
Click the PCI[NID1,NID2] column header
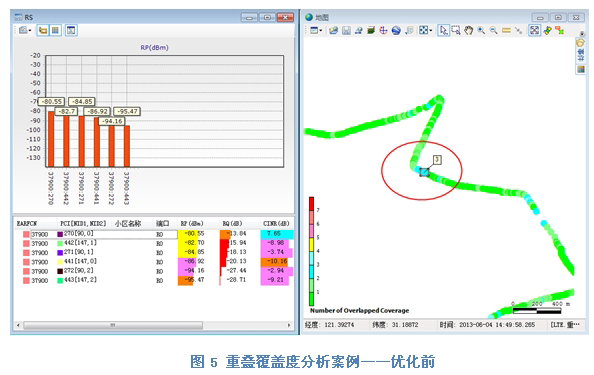(x=83, y=223)
